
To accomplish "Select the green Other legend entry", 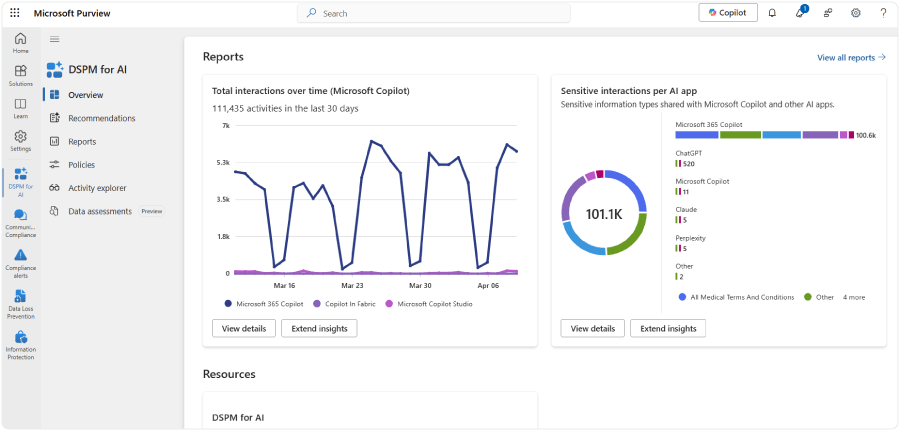I will click(819, 297).
